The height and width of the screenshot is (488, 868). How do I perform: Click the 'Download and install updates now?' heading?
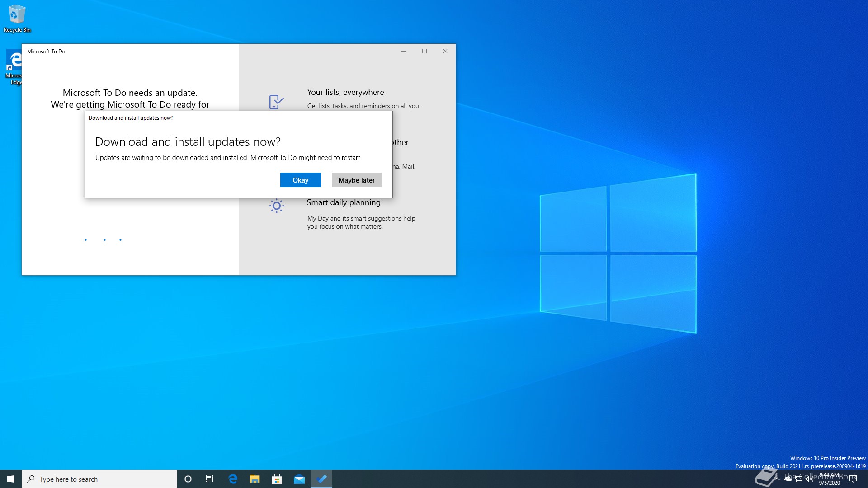(188, 142)
